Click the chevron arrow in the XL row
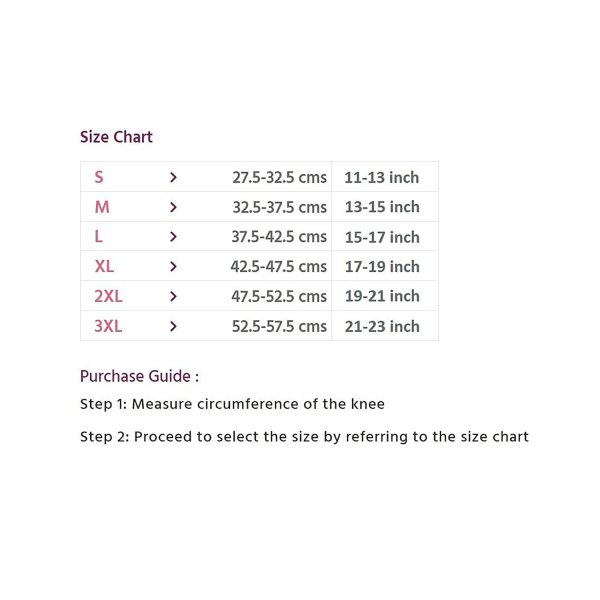 pyautogui.click(x=173, y=267)
